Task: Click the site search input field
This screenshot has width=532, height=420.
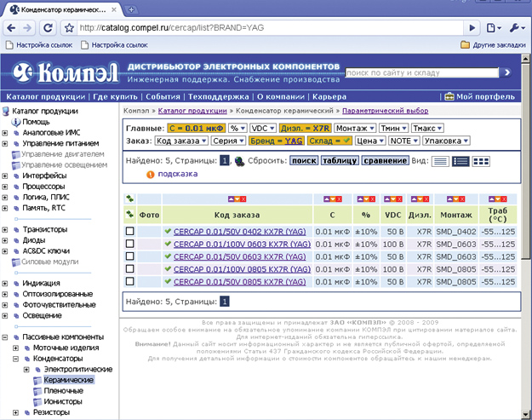Action: pos(422,72)
